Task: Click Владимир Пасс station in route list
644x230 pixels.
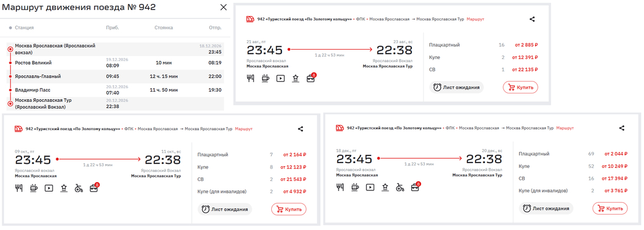Action: (x=32, y=90)
